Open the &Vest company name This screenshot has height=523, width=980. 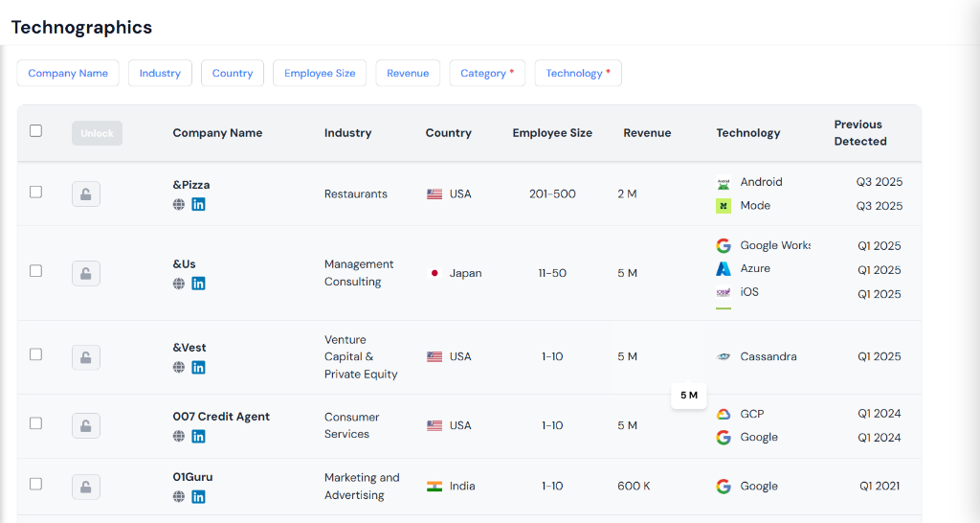click(189, 347)
